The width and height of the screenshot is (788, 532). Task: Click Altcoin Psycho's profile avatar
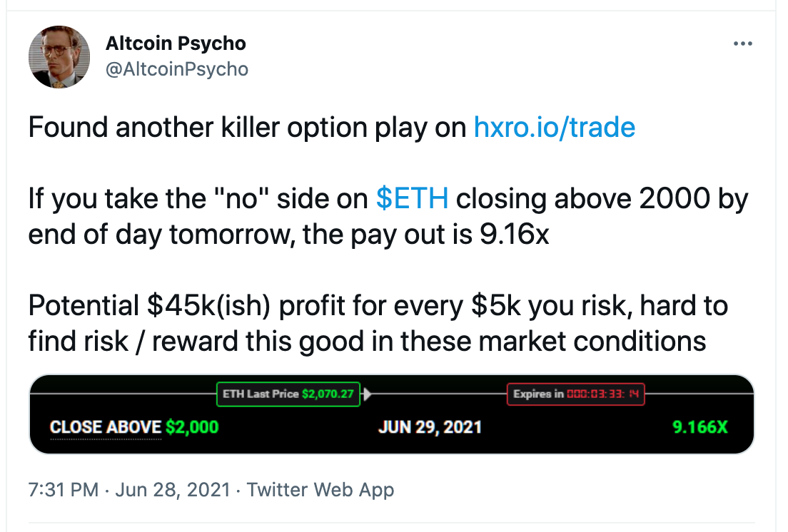tap(59, 57)
